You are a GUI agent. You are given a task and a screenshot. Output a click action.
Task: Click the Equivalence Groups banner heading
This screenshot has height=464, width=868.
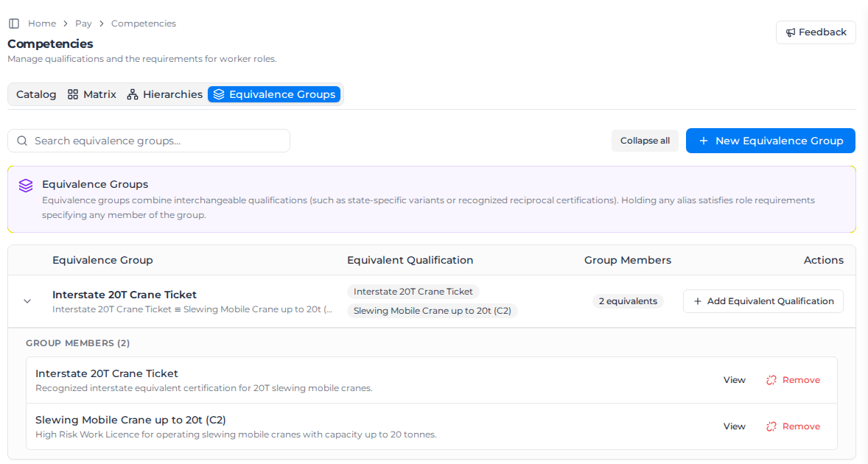95,185
